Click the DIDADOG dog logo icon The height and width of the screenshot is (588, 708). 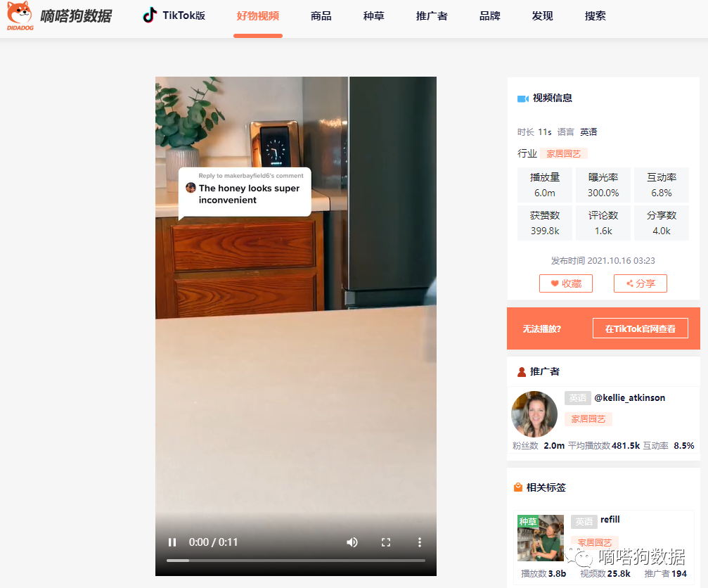coord(21,15)
